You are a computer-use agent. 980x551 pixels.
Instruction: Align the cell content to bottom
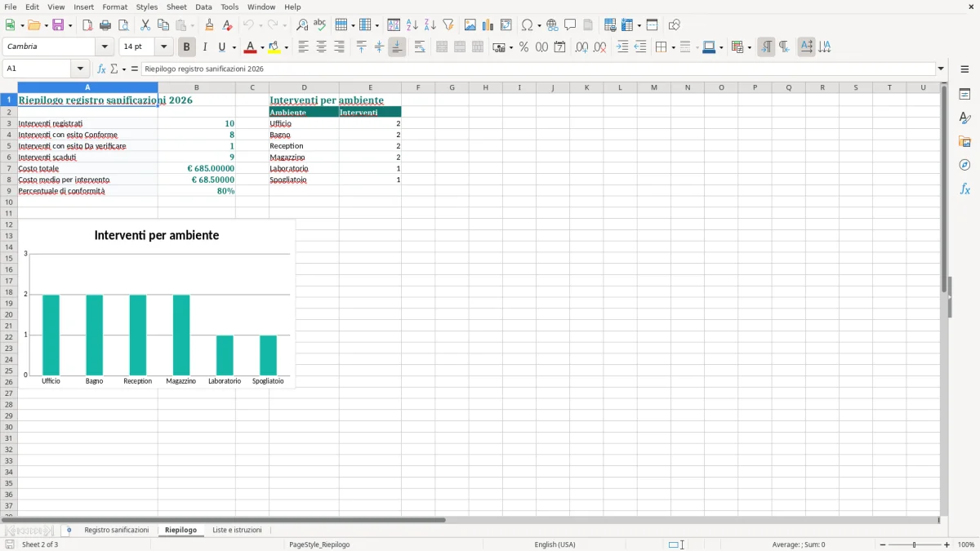click(x=397, y=47)
